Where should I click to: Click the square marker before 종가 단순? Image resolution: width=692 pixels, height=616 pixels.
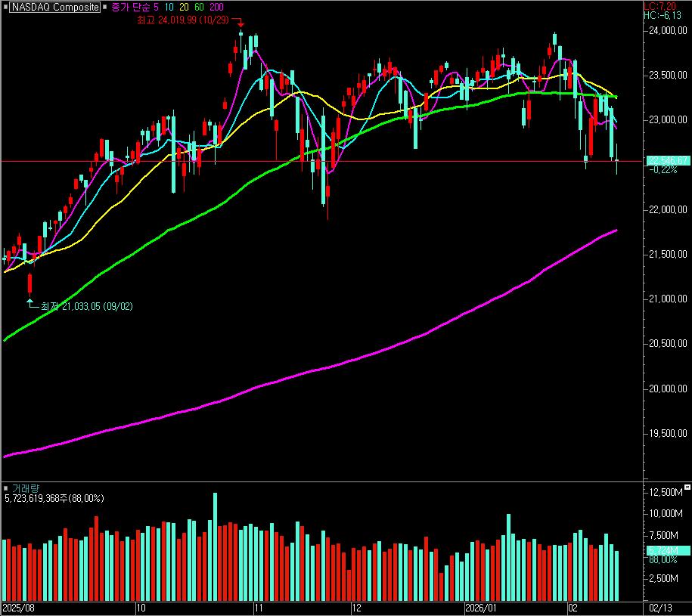(105, 7)
